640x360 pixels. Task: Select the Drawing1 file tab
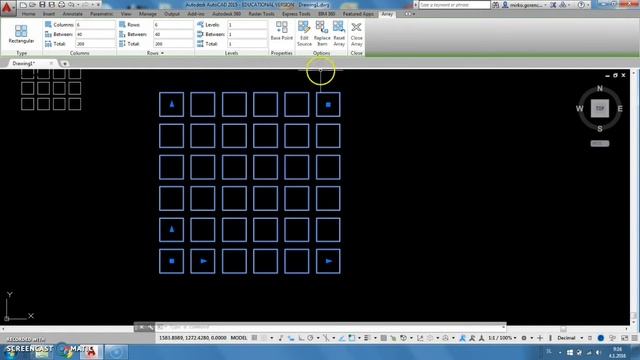click(x=24, y=63)
